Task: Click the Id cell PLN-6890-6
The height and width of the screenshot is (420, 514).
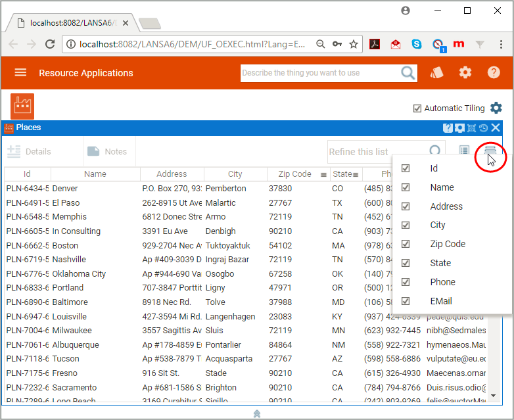Action: pyautogui.click(x=28, y=302)
